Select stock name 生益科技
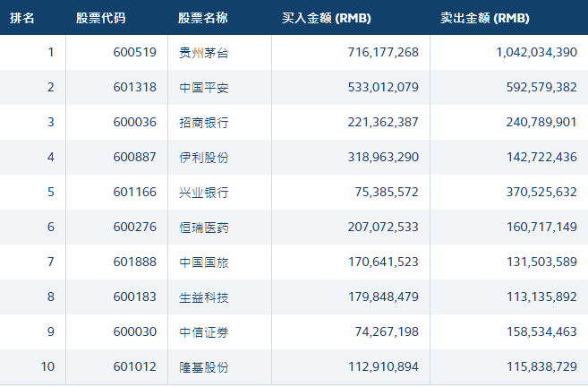Viewport: 588px width, 387px height. coord(204,297)
